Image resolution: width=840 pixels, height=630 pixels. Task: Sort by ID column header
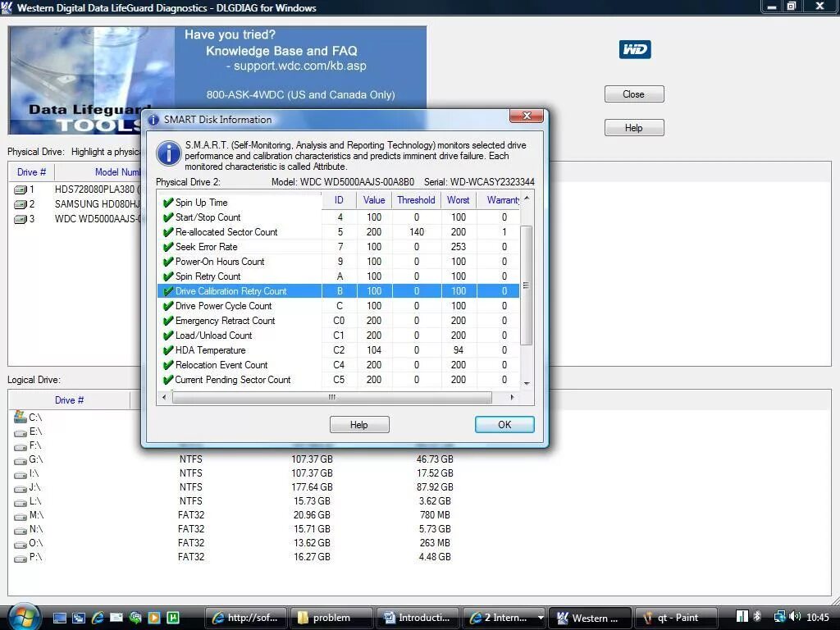[339, 200]
